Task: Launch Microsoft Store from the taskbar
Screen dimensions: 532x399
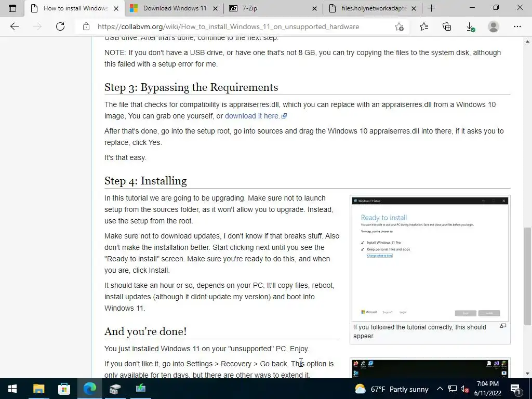Action: [x=64, y=389]
